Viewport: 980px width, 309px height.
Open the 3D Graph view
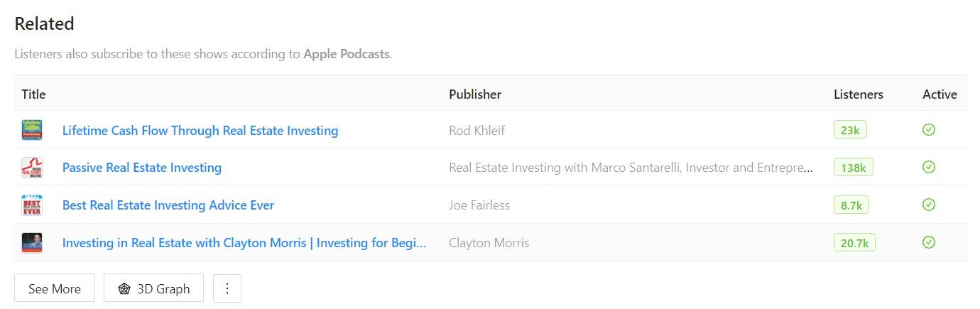point(153,288)
